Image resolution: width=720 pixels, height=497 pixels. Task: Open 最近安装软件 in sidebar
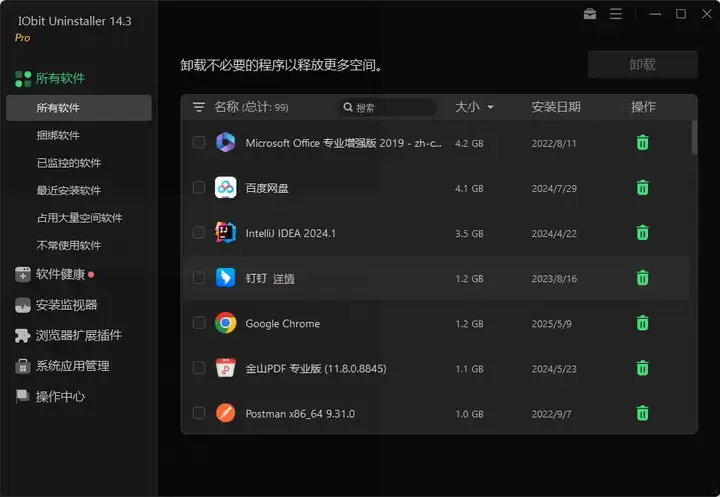[x=69, y=190]
